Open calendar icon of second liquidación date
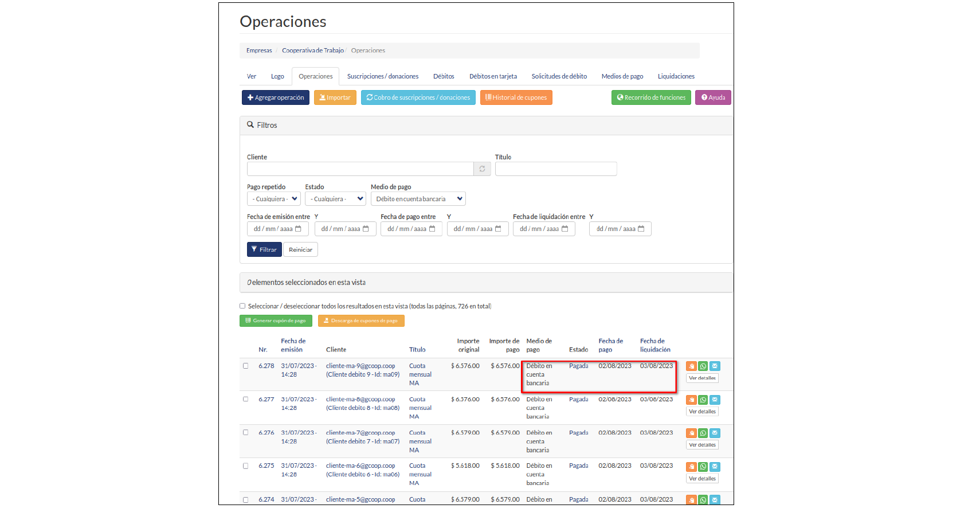 click(641, 229)
